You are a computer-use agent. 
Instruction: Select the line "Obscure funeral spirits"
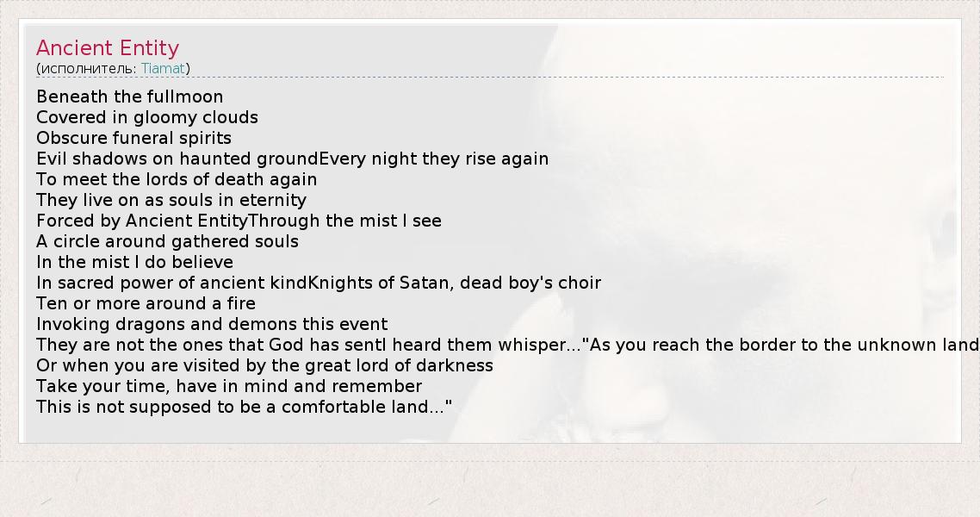point(133,138)
